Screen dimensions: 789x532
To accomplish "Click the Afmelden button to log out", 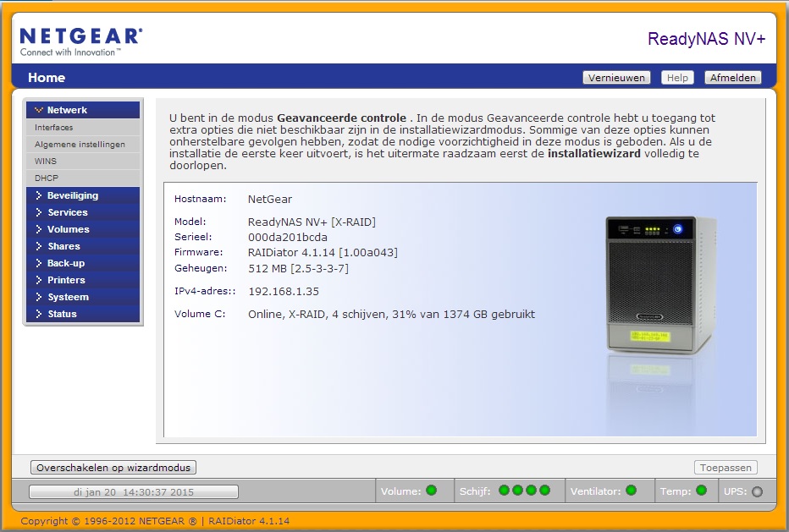I will coord(734,78).
